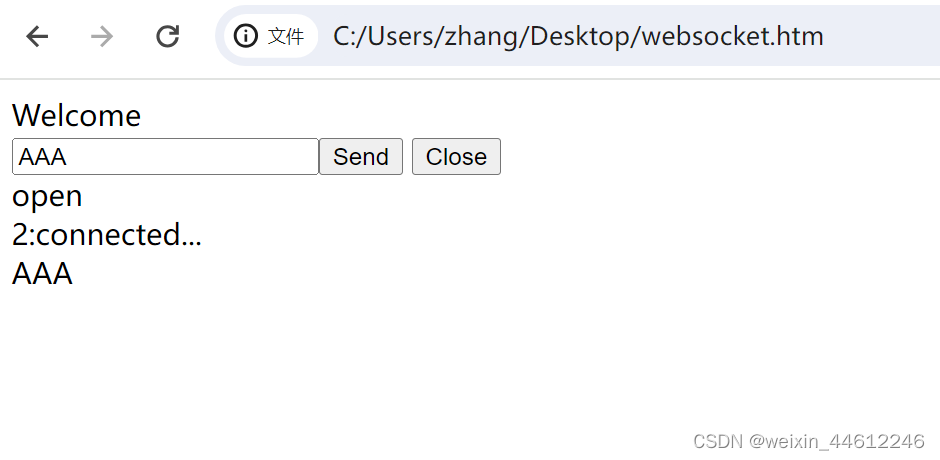Click the '2:connected...' log message

[x=107, y=234]
